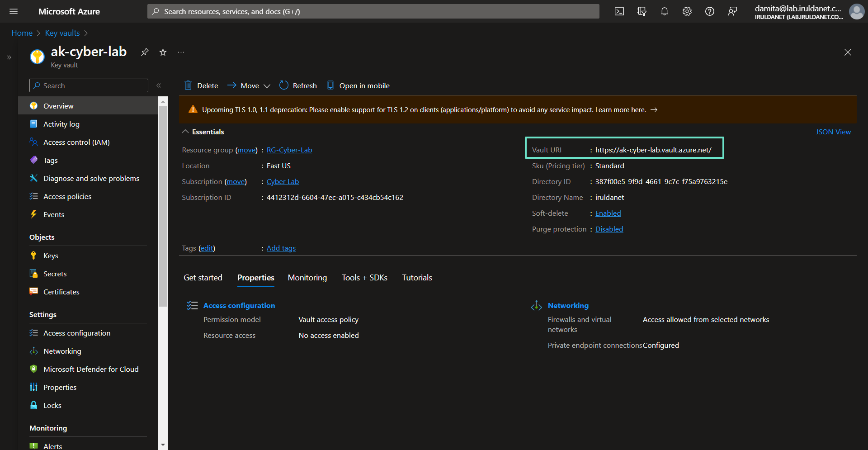Image resolution: width=868 pixels, height=450 pixels.
Task: Click the Locks padlock icon
Action: tap(33, 405)
